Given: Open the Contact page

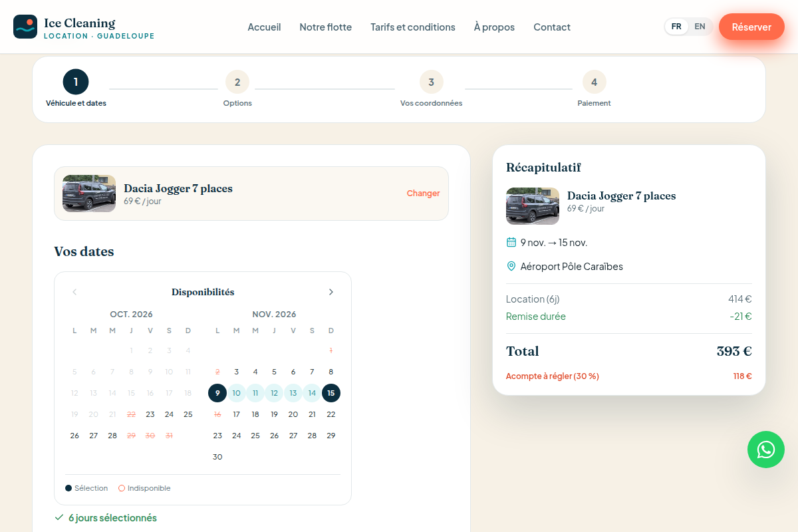Looking at the screenshot, I should (552, 27).
